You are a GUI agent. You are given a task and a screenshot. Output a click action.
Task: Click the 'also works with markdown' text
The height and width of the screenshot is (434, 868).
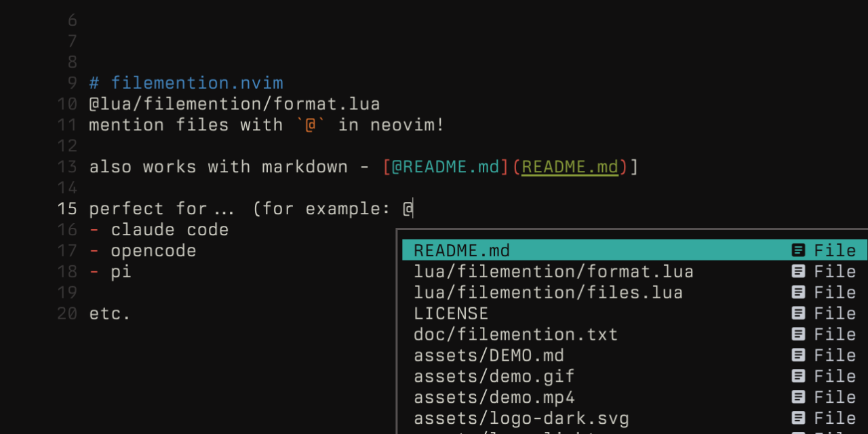[x=218, y=167]
